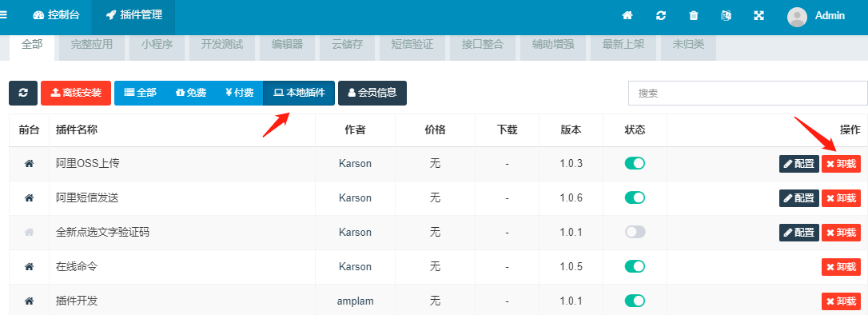Click the 搜索 search input field
This screenshot has height=315, width=868.
click(x=748, y=93)
